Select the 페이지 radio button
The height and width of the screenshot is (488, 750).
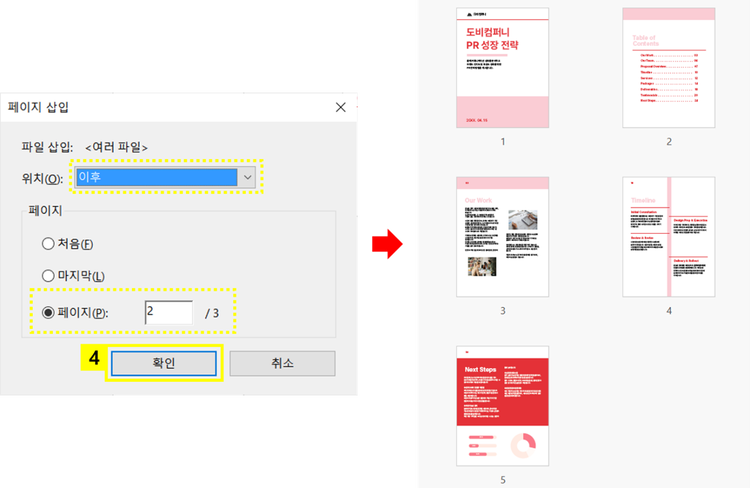coord(48,312)
